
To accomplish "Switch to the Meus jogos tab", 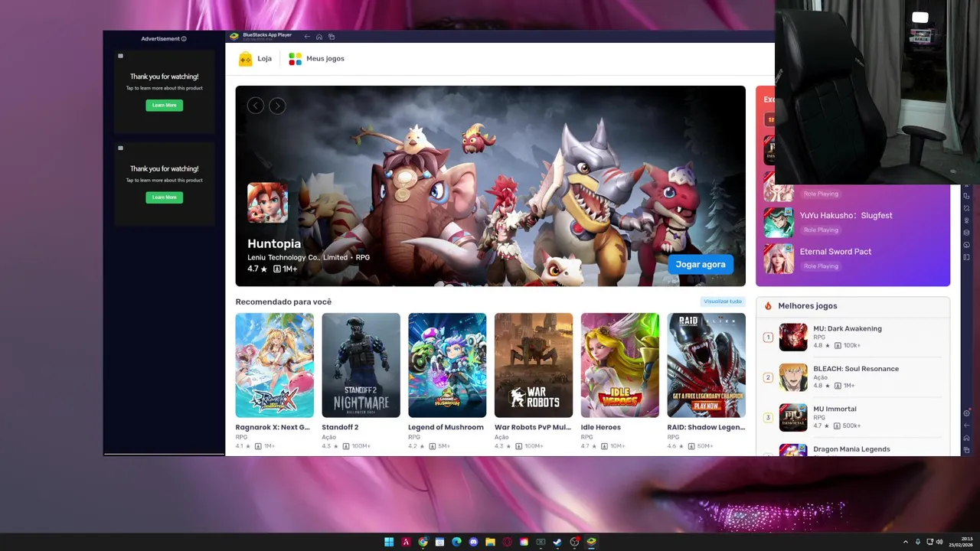I will (316, 59).
